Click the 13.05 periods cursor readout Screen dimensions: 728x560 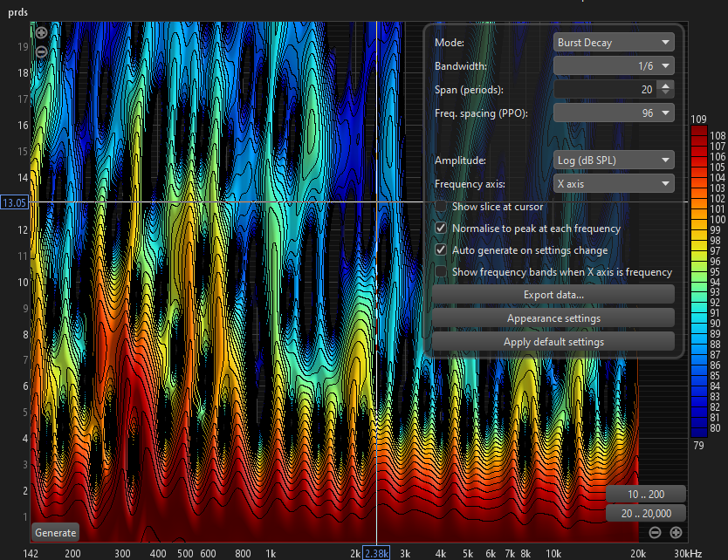click(x=14, y=202)
